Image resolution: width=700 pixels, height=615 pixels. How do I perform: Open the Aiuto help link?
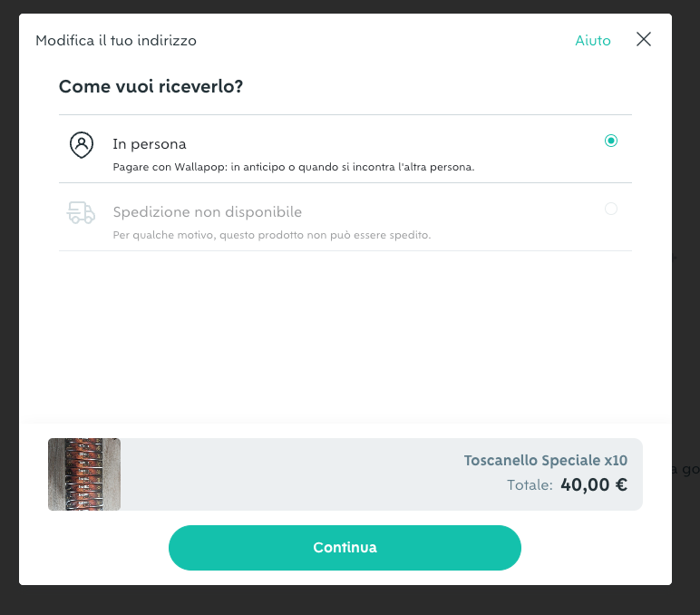coord(592,40)
